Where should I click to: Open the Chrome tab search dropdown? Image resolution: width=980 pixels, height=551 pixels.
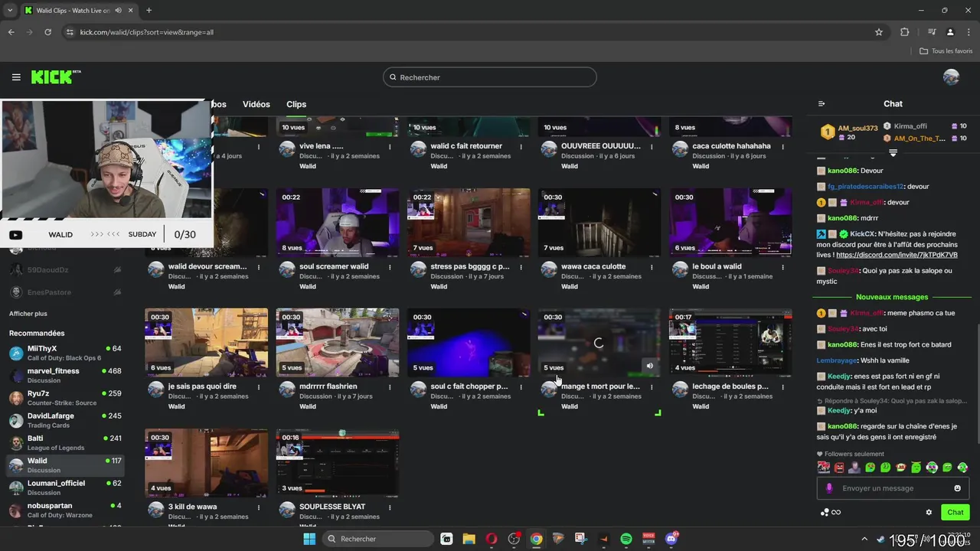10,11
